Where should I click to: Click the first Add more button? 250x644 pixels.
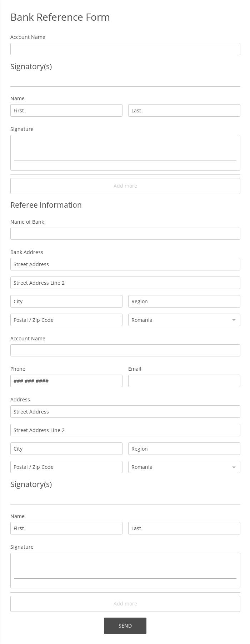[x=125, y=186]
